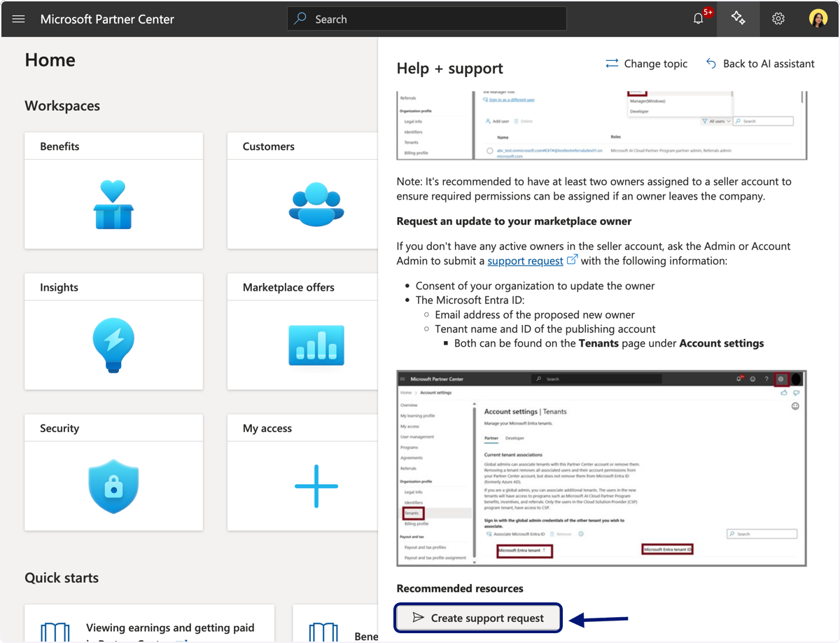Click Request an update to your marketplace owner heading
This screenshot has width=840, height=643.
(514, 221)
